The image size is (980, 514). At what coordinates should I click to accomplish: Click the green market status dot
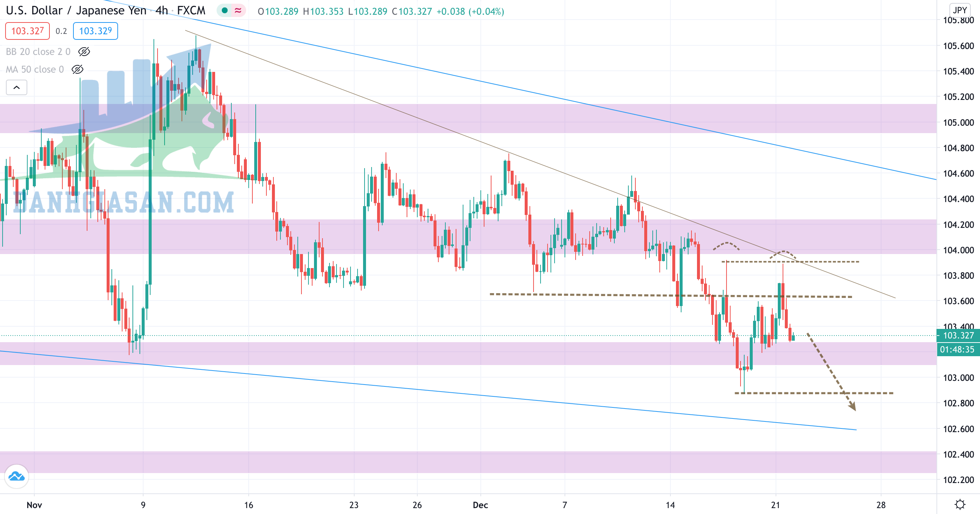[225, 11]
